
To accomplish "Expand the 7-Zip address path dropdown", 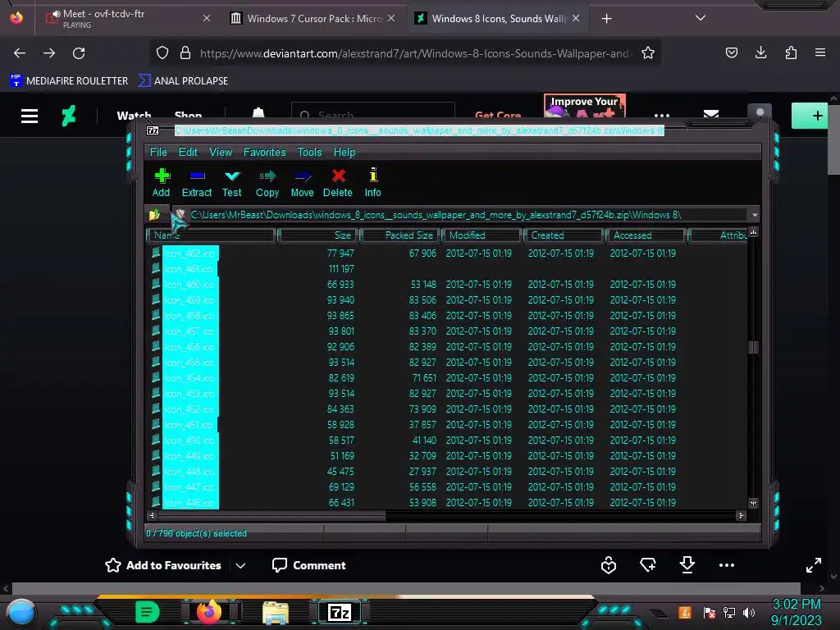I will 755,215.
